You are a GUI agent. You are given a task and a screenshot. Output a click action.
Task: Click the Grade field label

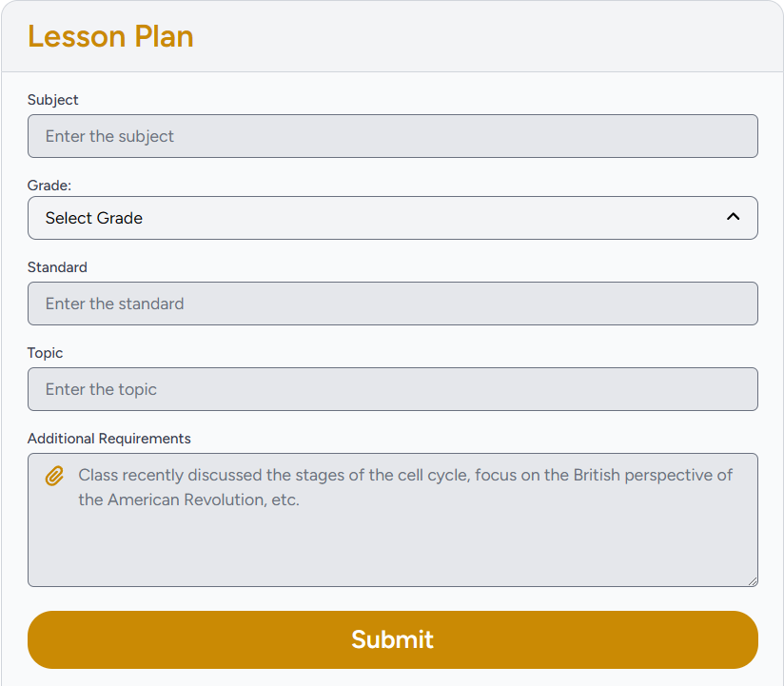[x=49, y=186]
